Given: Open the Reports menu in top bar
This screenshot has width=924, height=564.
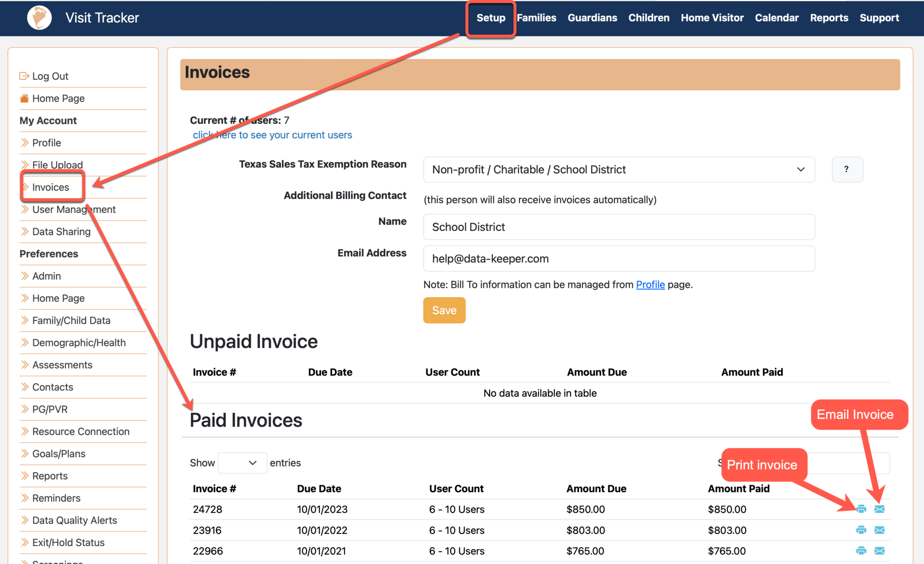Looking at the screenshot, I should pyautogui.click(x=829, y=18).
